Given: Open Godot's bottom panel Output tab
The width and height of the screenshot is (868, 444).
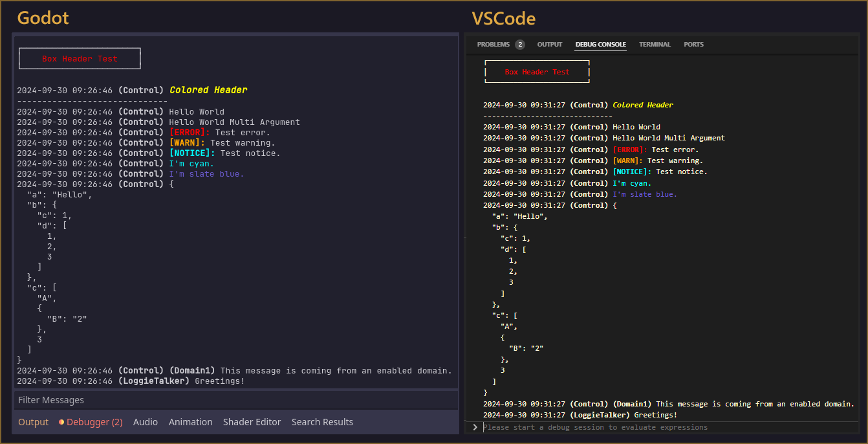Looking at the screenshot, I should click(x=33, y=422).
